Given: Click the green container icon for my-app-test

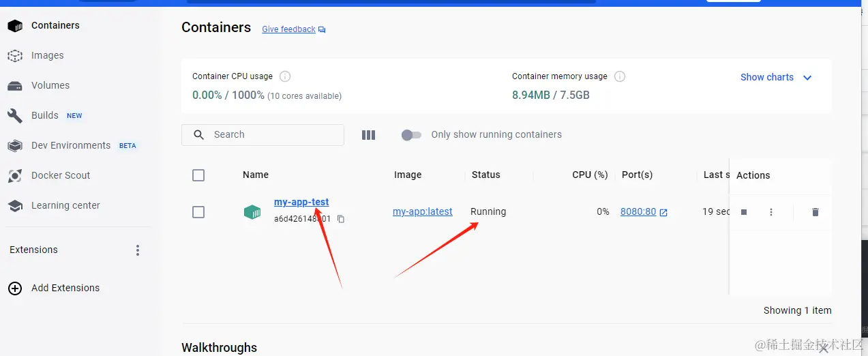Looking at the screenshot, I should 252,212.
